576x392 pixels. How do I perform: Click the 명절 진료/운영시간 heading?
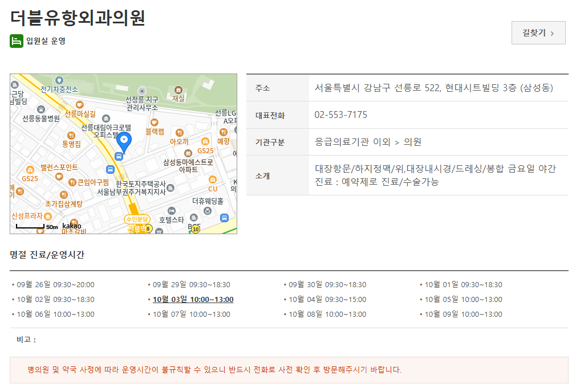click(x=47, y=255)
